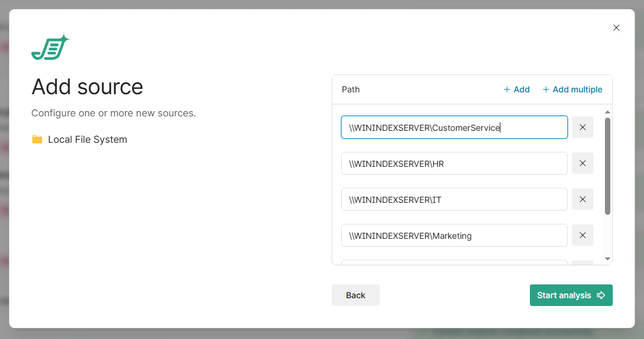Viewport: 644px width, 339px height.
Task: Close the Add source dialog
Action: pyautogui.click(x=616, y=28)
